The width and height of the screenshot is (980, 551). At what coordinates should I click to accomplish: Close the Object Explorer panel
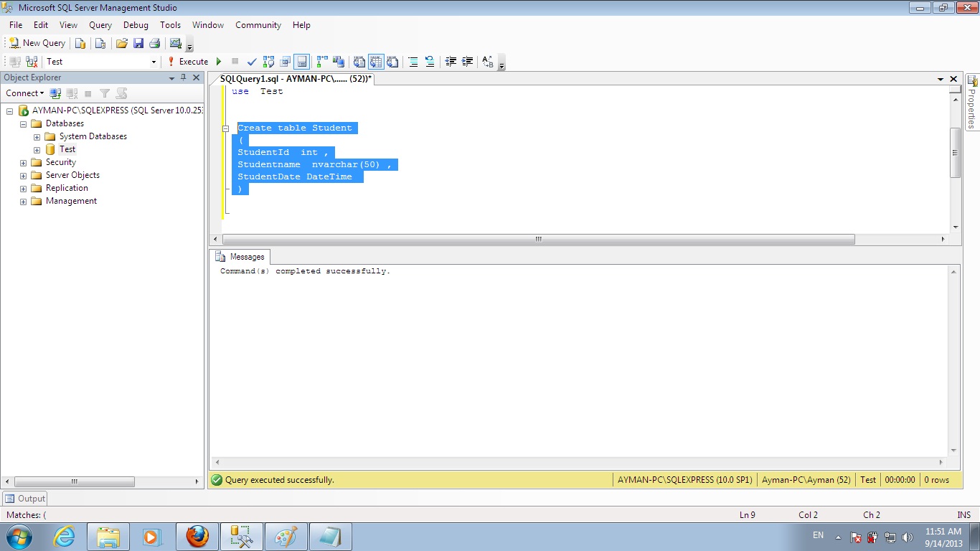(197, 77)
